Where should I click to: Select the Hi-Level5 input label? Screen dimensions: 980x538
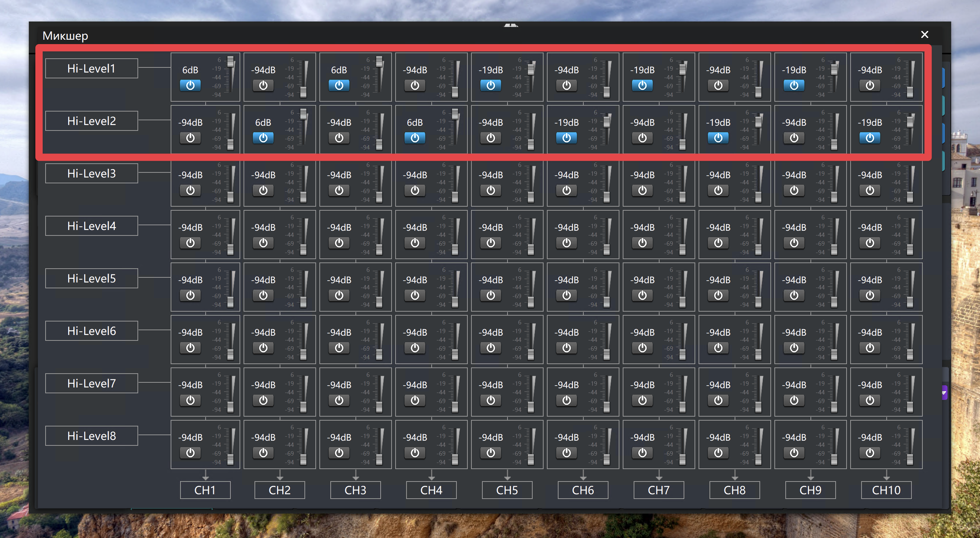coord(91,278)
